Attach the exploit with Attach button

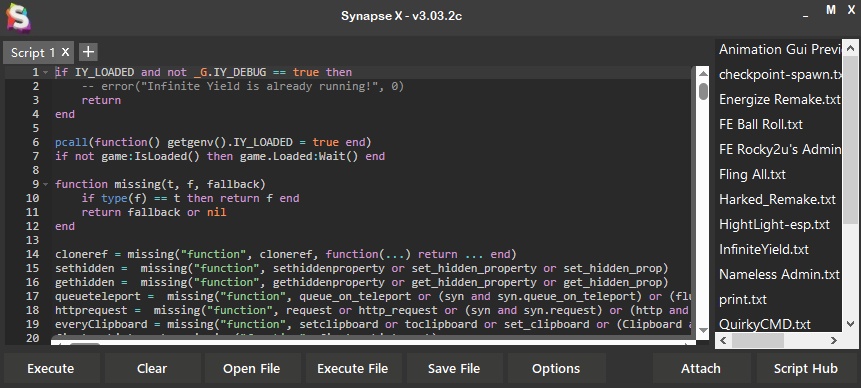click(701, 368)
